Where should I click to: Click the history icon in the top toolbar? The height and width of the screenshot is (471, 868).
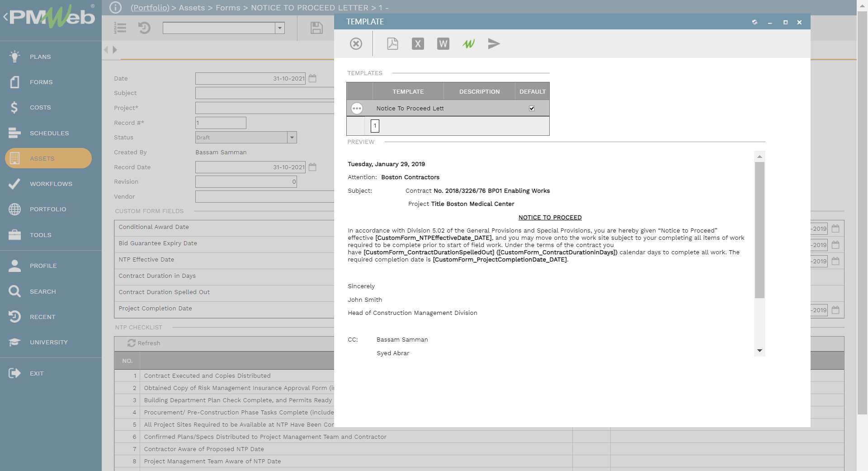[144, 28]
